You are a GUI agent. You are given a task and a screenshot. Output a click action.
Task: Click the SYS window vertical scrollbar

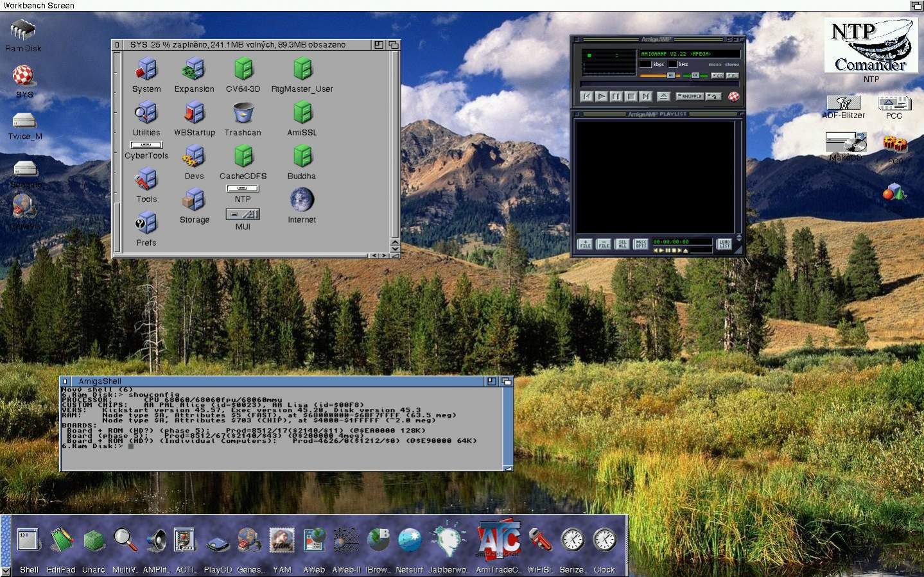click(117, 128)
